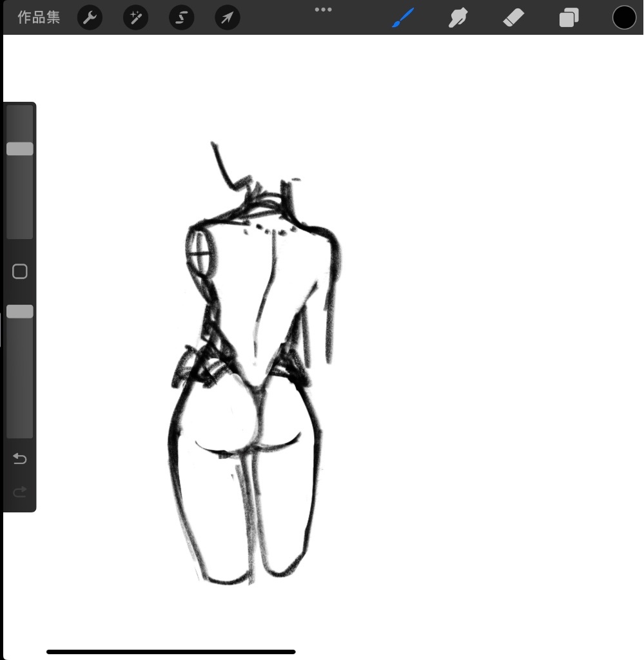Open the Layers panel
This screenshot has height=660, width=644.
pyautogui.click(x=569, y=18)
